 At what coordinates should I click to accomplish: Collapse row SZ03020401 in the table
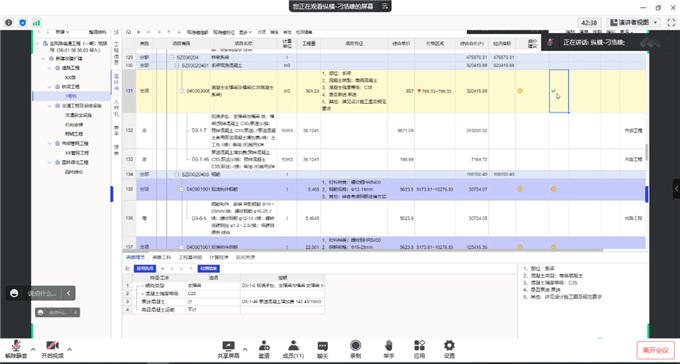(177, 65)
